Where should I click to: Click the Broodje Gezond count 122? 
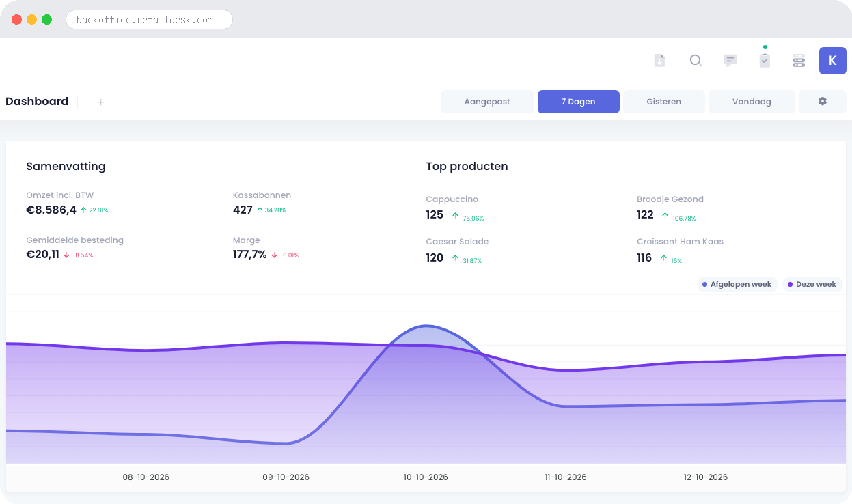[x=645, y=215]
